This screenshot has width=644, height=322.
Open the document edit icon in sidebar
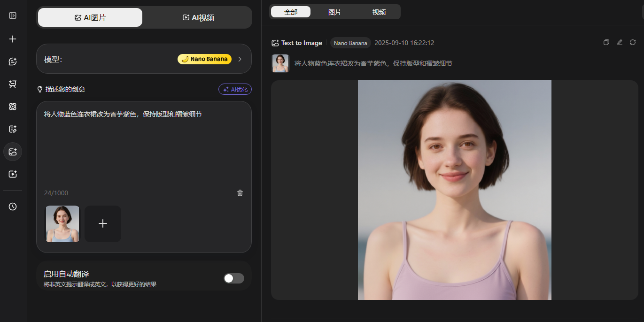click(x=13, y=129)
